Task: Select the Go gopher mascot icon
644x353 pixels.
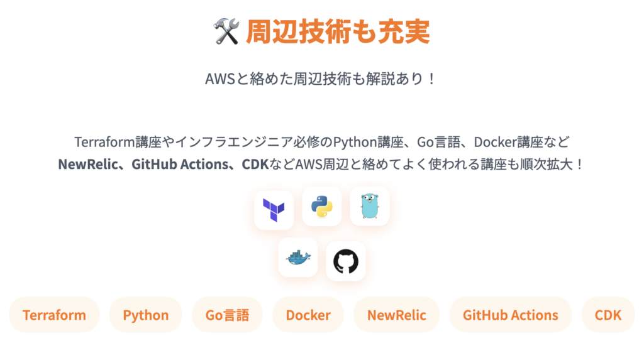Action: tap(370, 206)
